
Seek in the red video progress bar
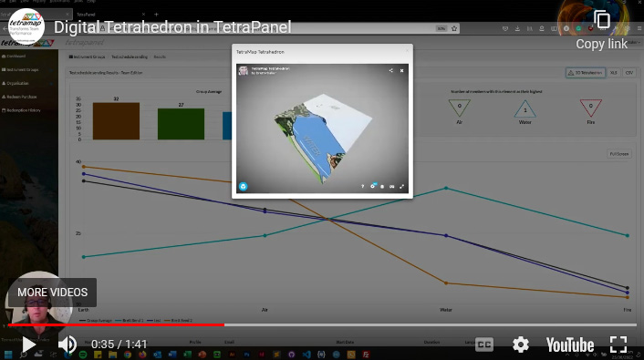click(116, 324)
